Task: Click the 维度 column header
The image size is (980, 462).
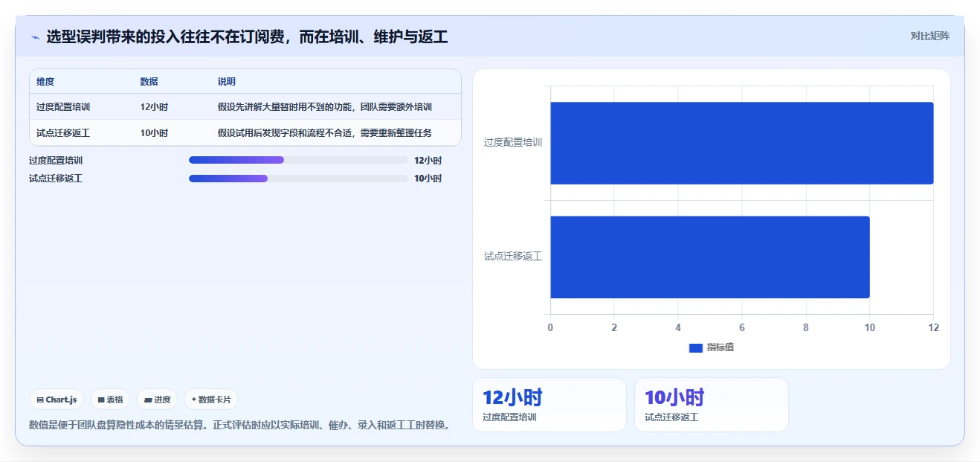Action: tap(45, 82)
